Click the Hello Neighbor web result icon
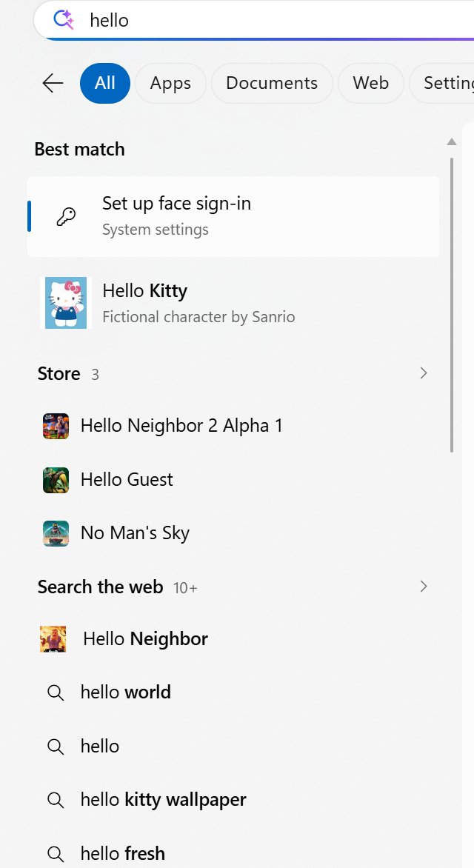The image size is (474, 868). click(53, 639)
